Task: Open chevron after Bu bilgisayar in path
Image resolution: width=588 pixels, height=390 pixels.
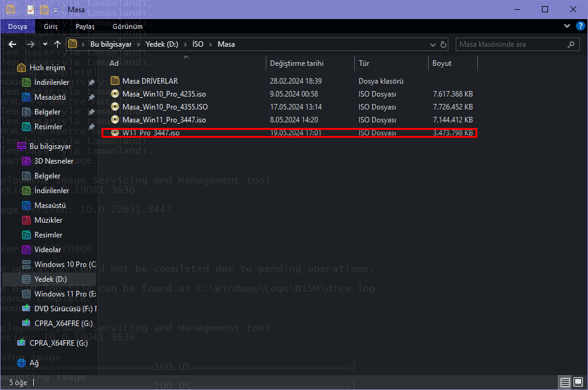Action: point(138,45)
